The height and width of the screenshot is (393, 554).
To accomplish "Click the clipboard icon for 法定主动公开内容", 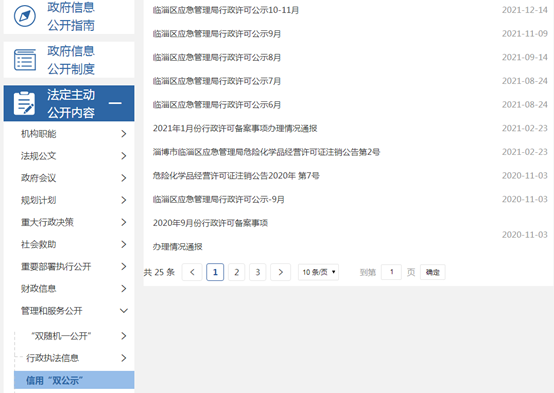I will click(24, 103).
